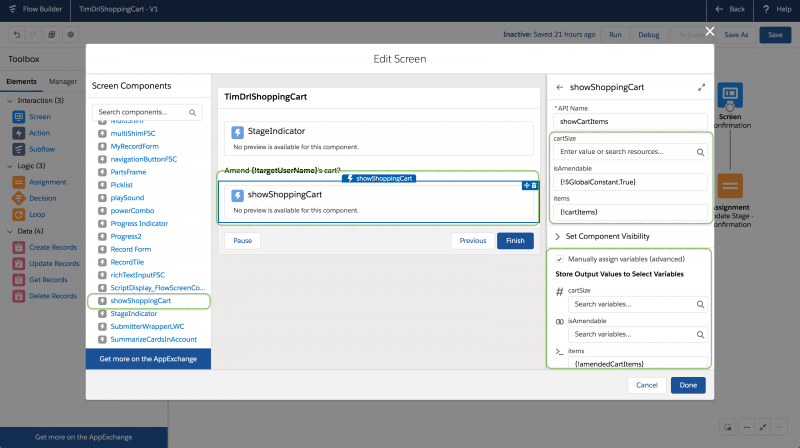Select the Create Records icon in Toolbox
The width and height of the screenshot is (800, 448).
19,247
